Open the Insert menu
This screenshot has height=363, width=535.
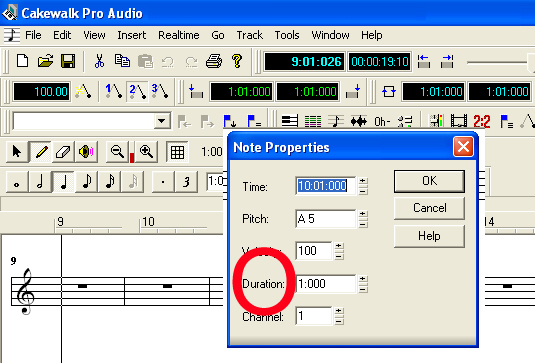coord(131,35)
